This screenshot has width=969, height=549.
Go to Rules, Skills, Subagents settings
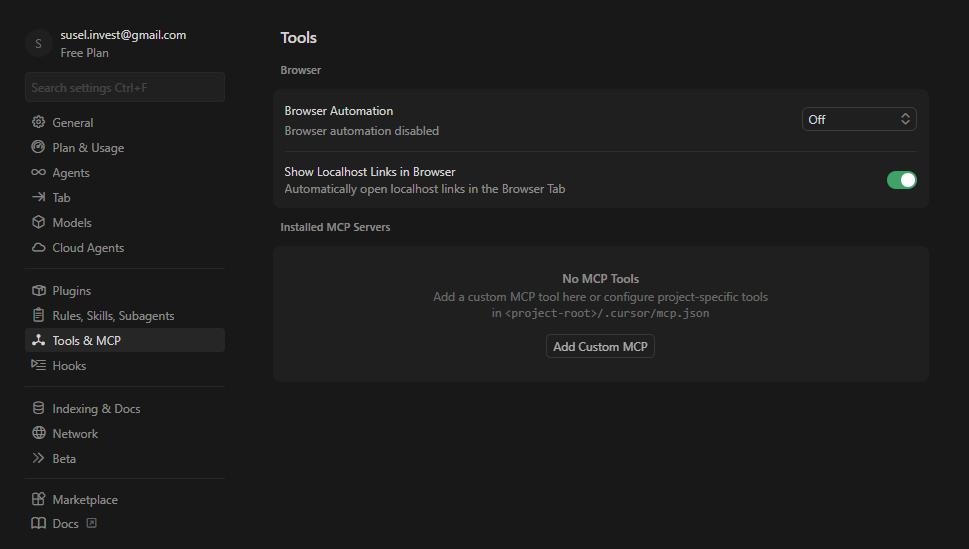tap(113, 315)
